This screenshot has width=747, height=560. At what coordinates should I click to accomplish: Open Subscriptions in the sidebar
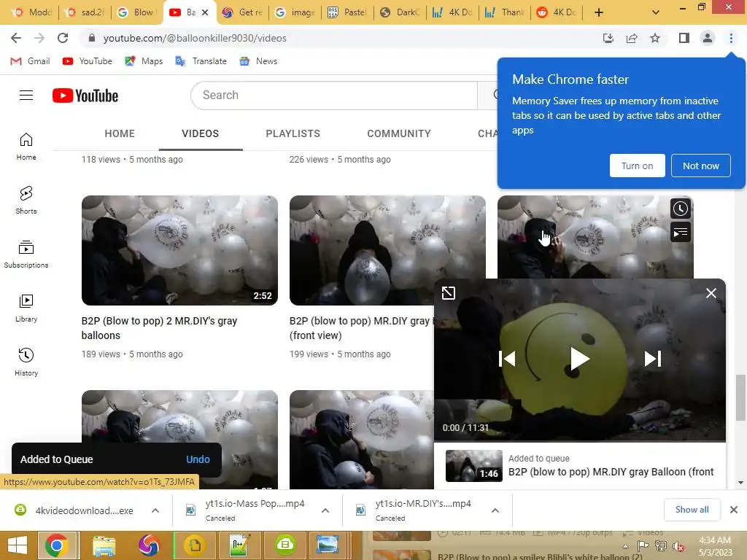[26, 254]
